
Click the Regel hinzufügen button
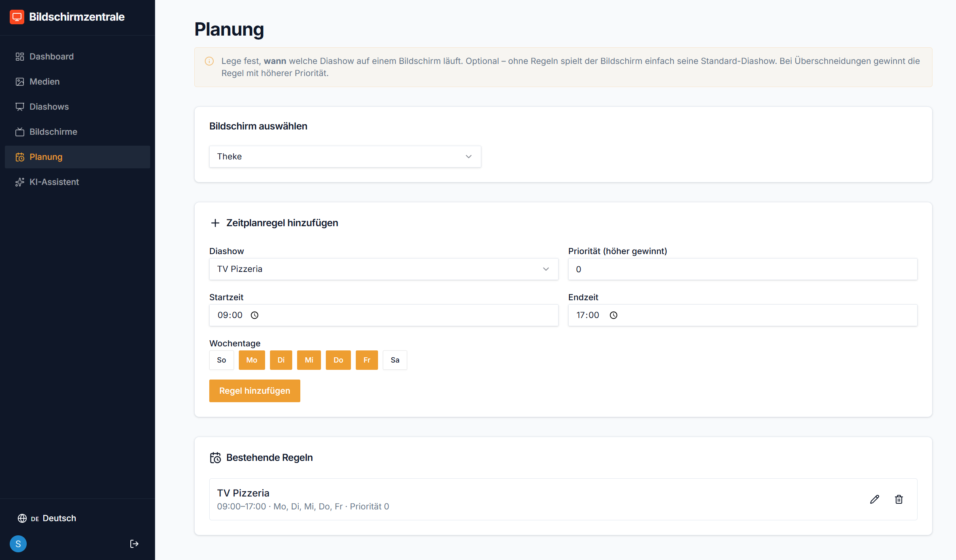pyautogui.click(x=255, y=391)
